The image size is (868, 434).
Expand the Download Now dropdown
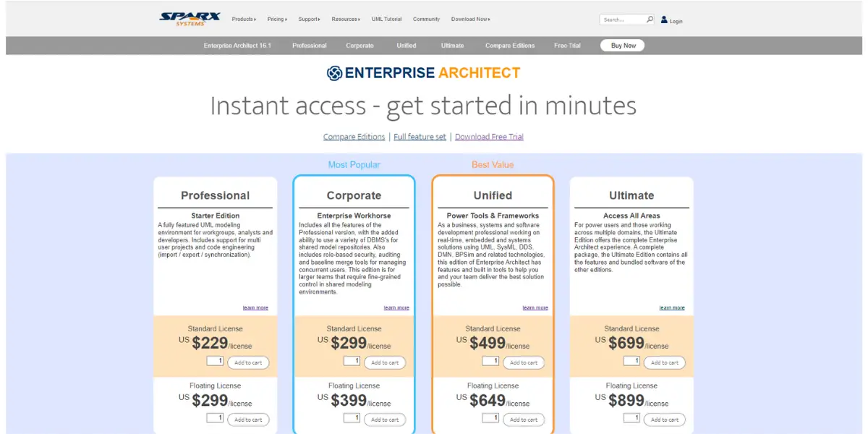tap(470, 20)
